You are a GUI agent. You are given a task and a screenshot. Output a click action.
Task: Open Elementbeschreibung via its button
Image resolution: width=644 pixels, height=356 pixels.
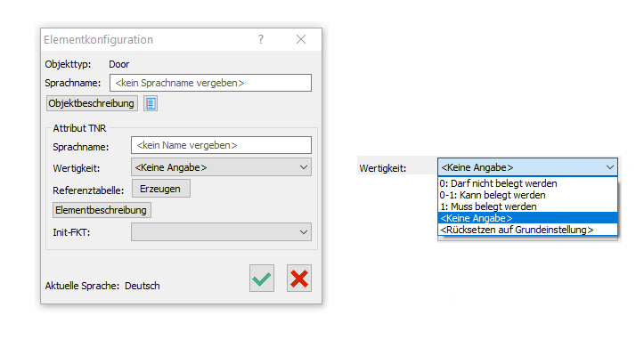102,210
